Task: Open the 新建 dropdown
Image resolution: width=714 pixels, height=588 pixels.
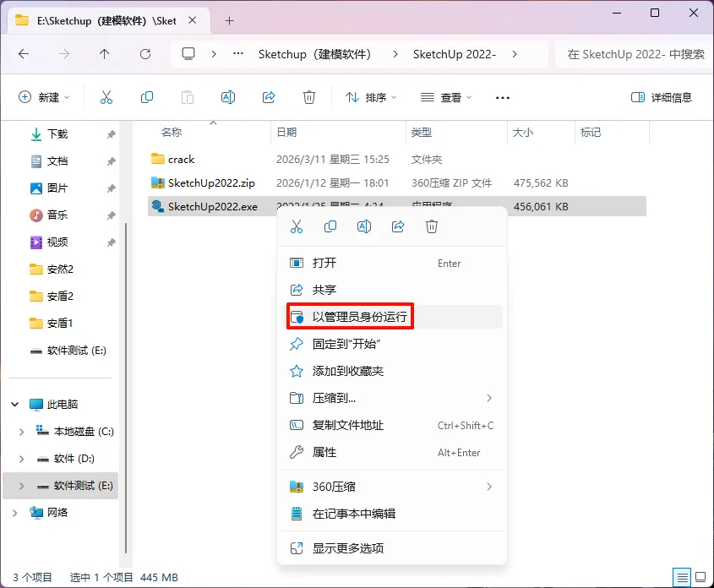Action: (x=44, y=97)
